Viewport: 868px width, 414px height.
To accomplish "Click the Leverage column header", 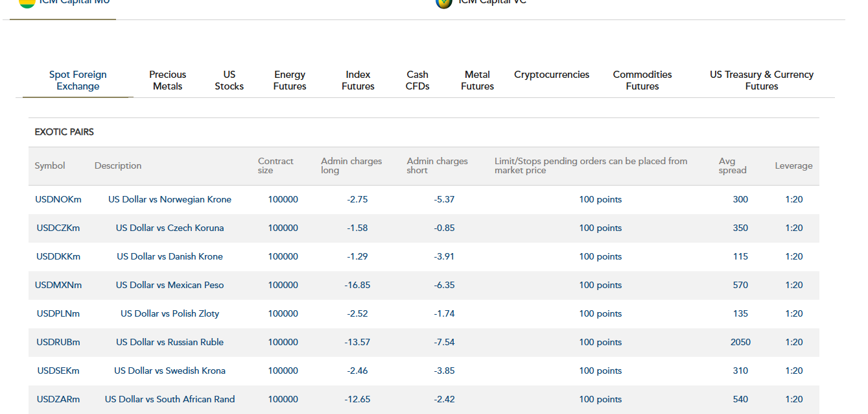I will click(x=793, y=165).
